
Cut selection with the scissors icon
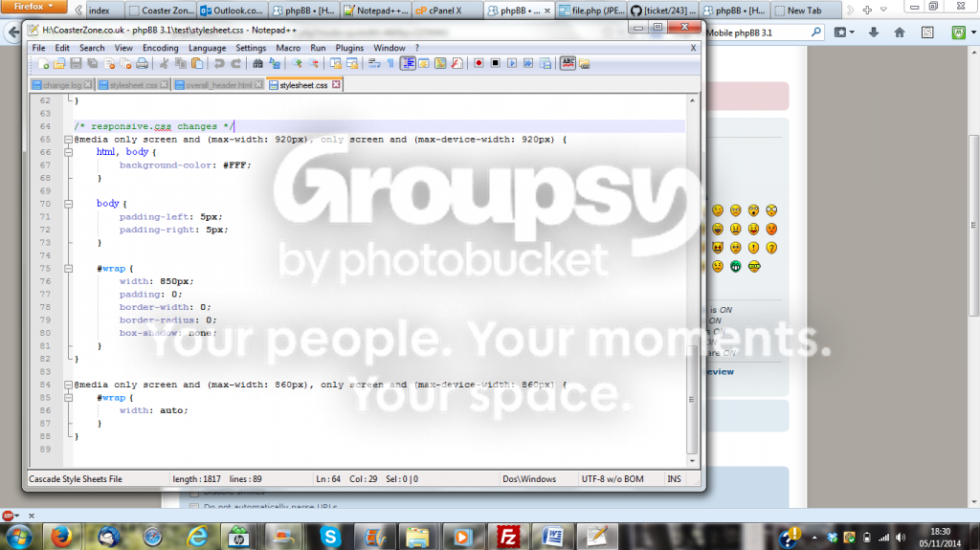pos(164,64)
